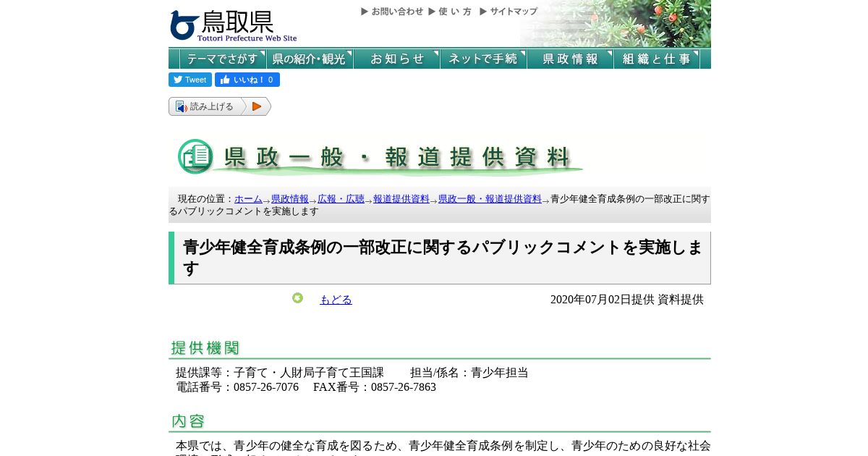This screenshot has height=456, width=868.
Task: Open 県の紹介・観光 menu tab
Action: (310, 59)
